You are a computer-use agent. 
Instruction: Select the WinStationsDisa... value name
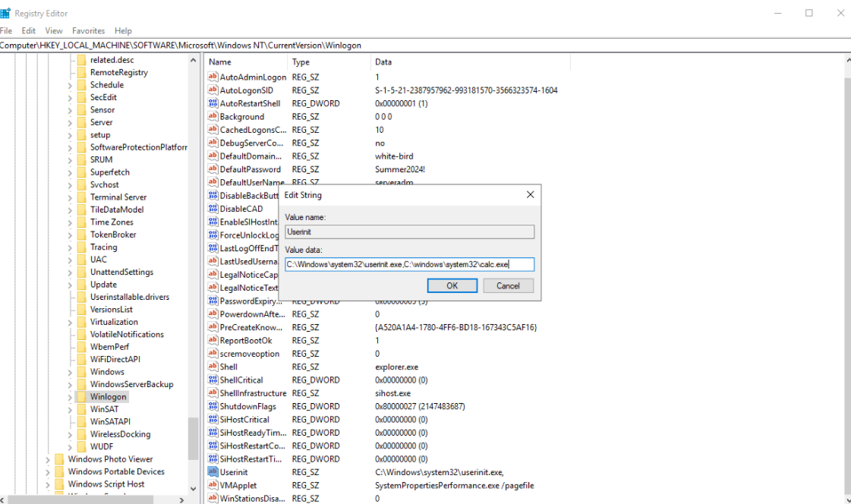click(252, 499)
